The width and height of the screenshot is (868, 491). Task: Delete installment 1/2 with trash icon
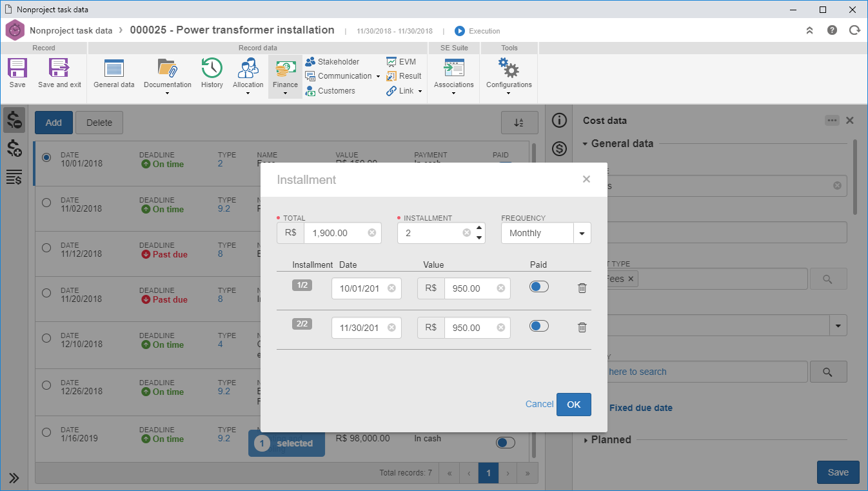tap(582, 288)
